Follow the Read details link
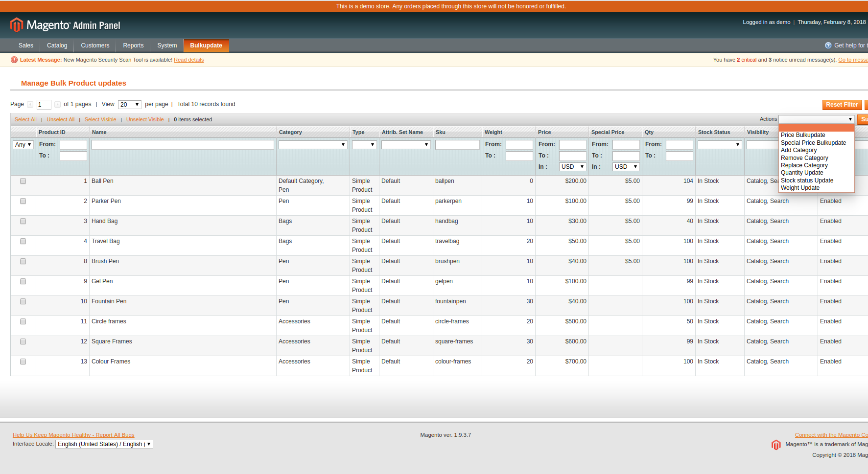Viewport: 868px width, 474px height. (x=188, y=60)
